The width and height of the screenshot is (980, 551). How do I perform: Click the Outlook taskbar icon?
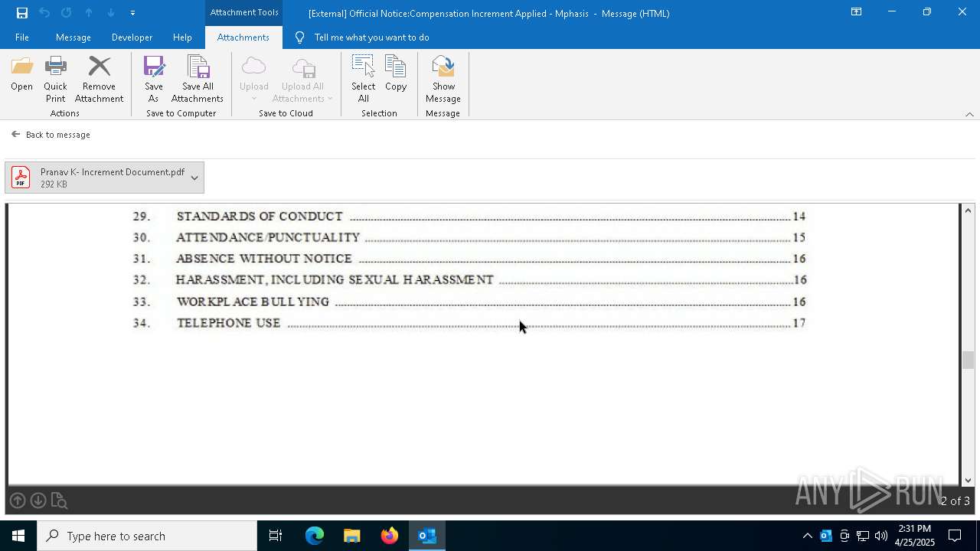427,536
